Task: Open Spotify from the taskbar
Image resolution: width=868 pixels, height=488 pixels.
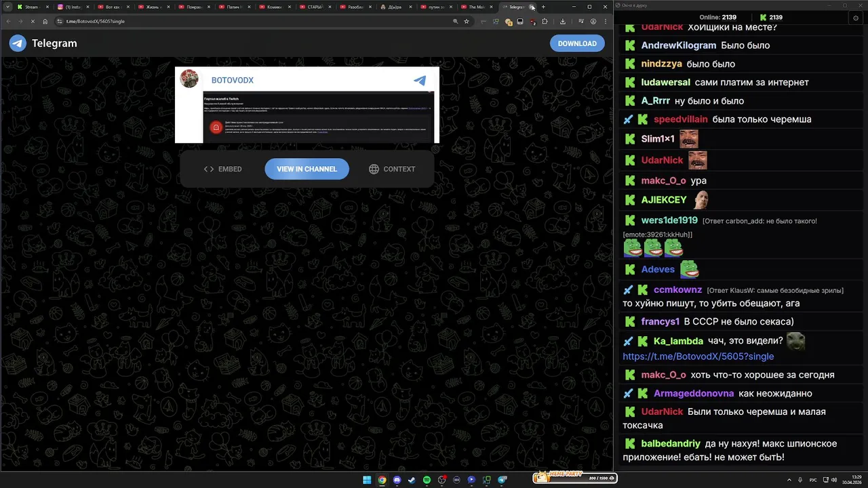Action: click(x=427, y=480)
